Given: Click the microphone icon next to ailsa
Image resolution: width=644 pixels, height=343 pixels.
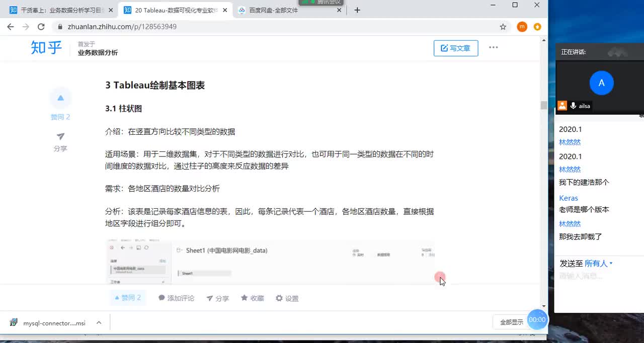Looking at the screenshot, I should pos(573,106).
